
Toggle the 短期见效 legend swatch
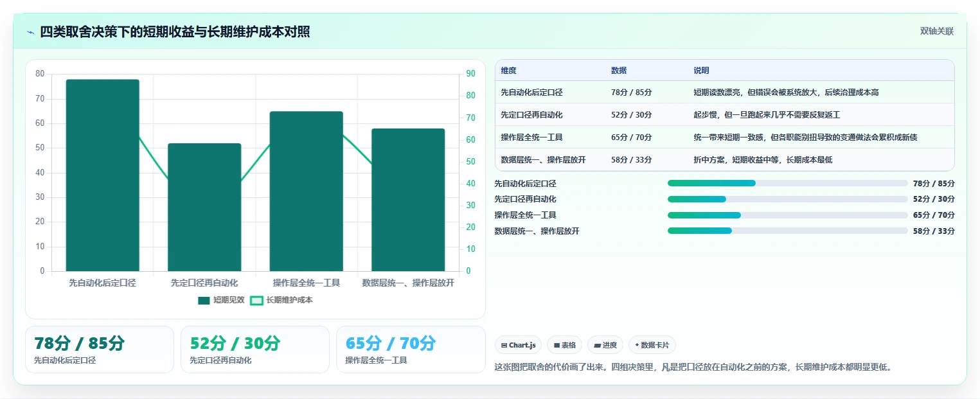[x=204, y=300]
